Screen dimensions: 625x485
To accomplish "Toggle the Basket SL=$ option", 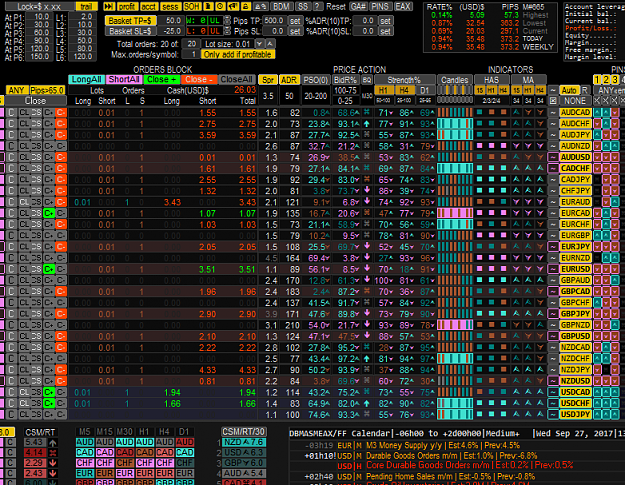I will pyautogui.click(x=130, y=31).
